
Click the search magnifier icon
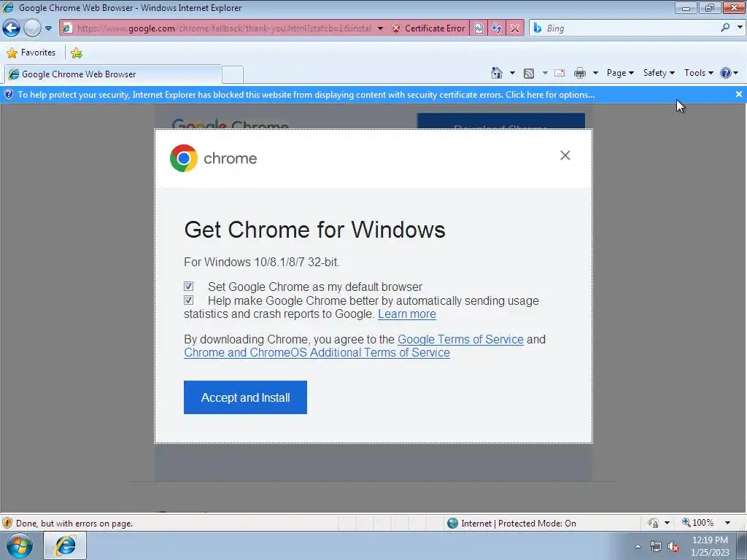click(726, 28)
